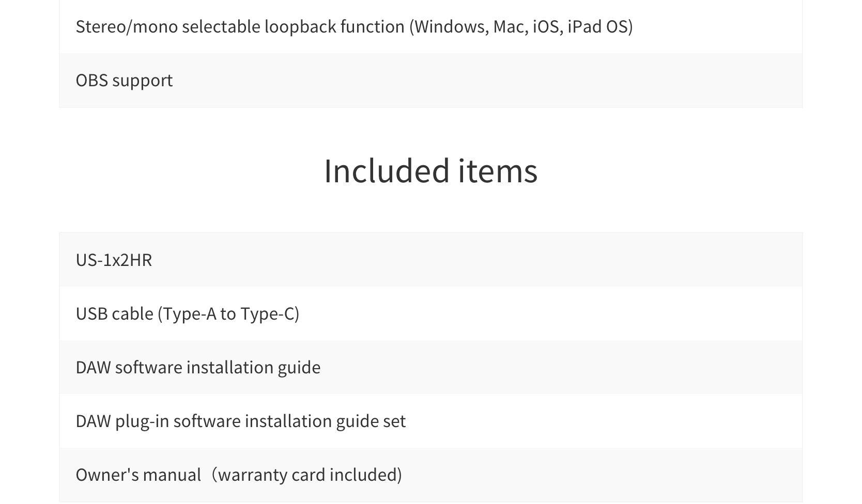This screenshot has height=504, width=862.
Task: Click the 'iPad OS' text
Action: coord(597,26)
